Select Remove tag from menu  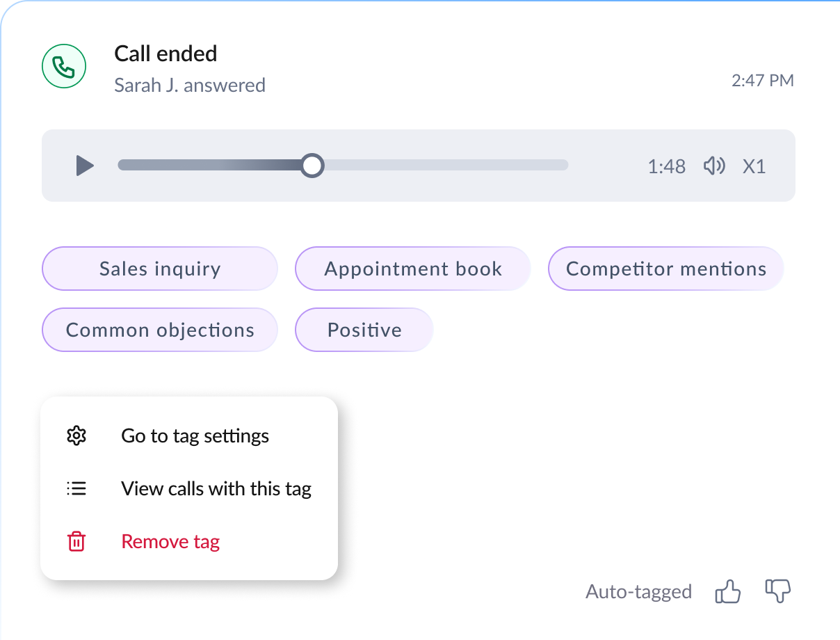pos(189,542)
